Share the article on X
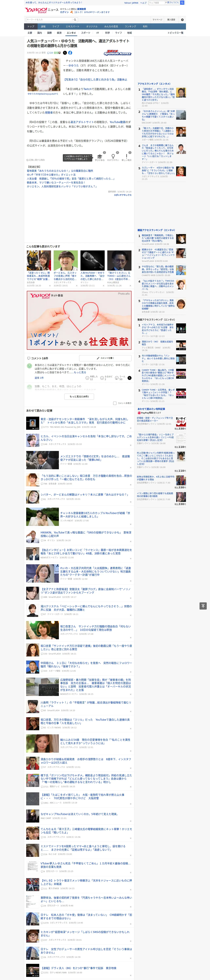The height and width of the screenshot is (980, 210). [65, 53]
